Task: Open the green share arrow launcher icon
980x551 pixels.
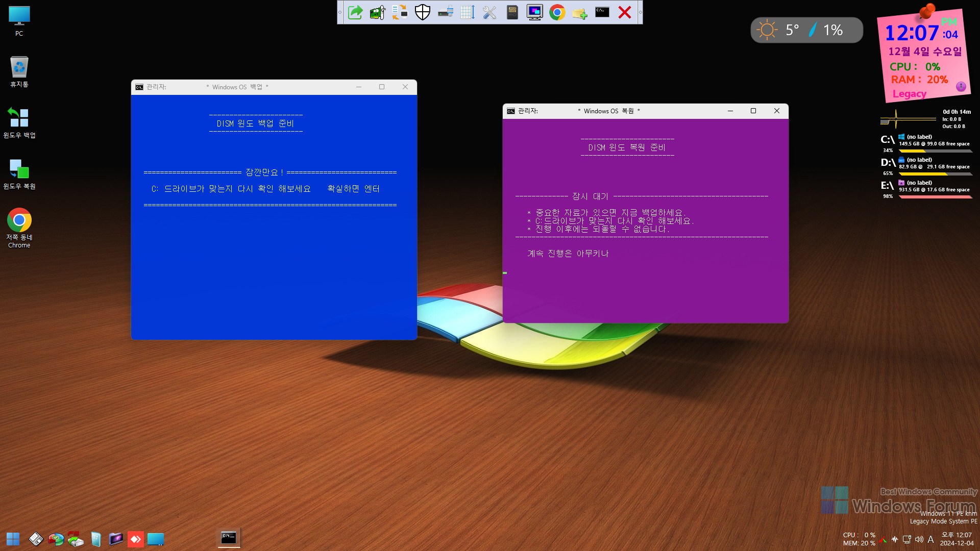Action: coord(355,12)
